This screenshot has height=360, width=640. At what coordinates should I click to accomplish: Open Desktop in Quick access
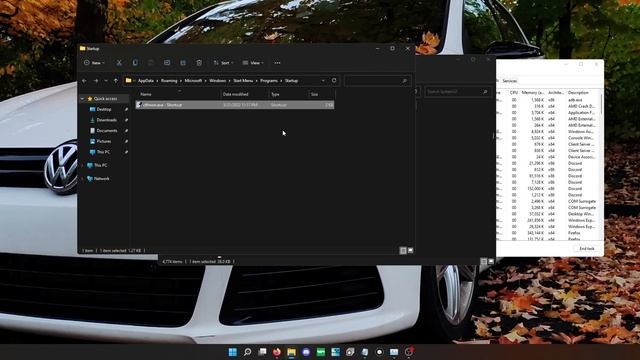(104, 109)
